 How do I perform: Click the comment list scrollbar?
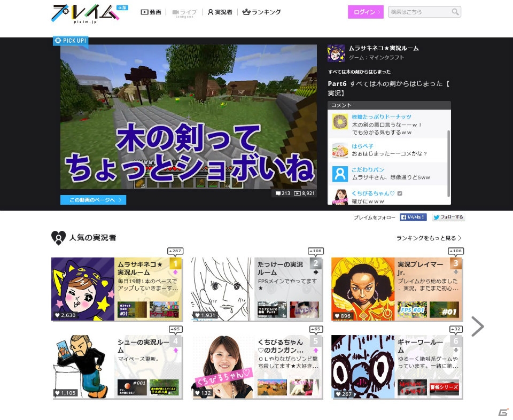448,163
